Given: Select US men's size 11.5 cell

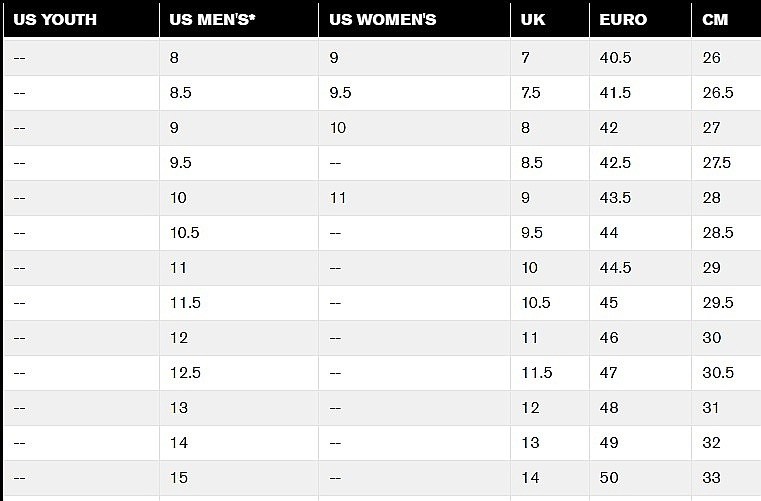Looking at the screenshot, I should coord(184,303).
